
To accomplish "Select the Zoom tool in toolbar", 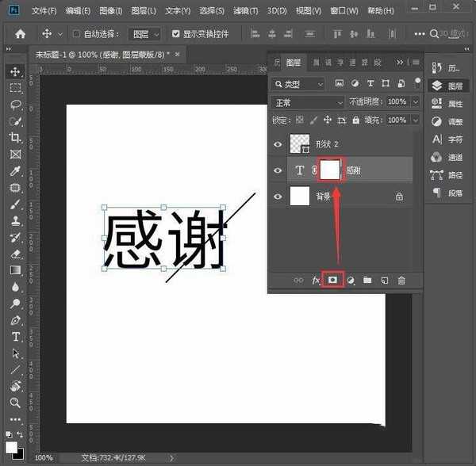I will (15, 403).
